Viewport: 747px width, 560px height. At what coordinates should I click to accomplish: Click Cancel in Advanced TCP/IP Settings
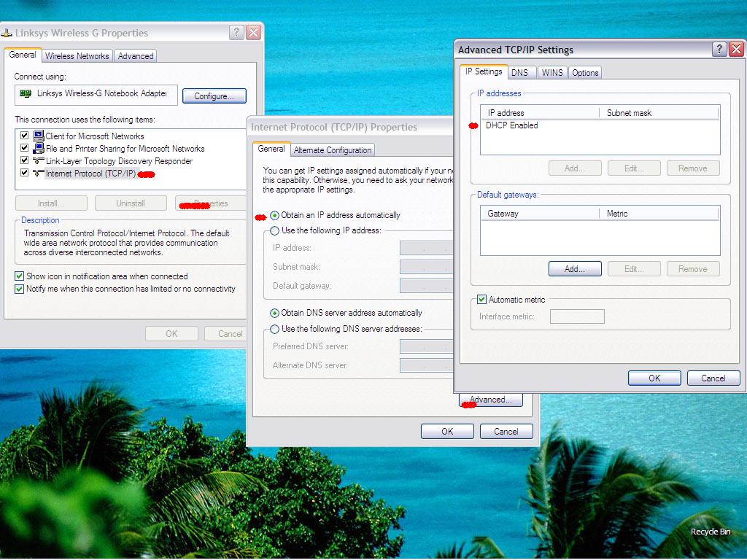(x=713, y=378)
